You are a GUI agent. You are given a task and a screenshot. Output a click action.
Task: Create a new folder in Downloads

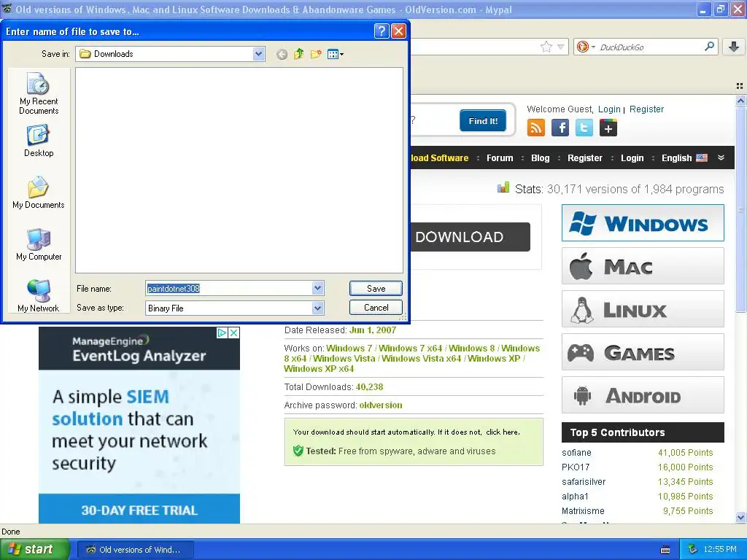coord(316,54)
